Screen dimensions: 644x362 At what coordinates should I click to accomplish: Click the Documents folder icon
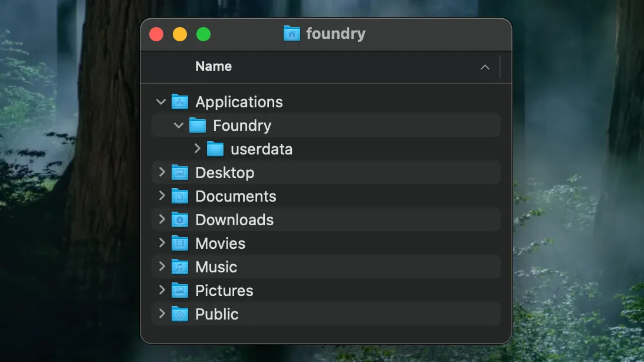(x=179, y=196)
